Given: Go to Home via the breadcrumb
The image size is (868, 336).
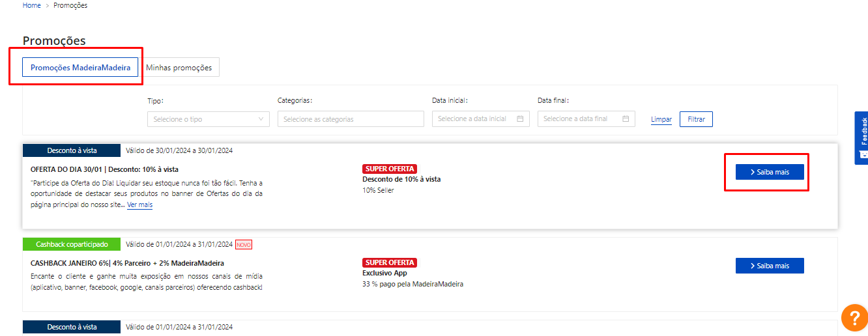Looking at the screenshot, I should [x=32, y=5].
